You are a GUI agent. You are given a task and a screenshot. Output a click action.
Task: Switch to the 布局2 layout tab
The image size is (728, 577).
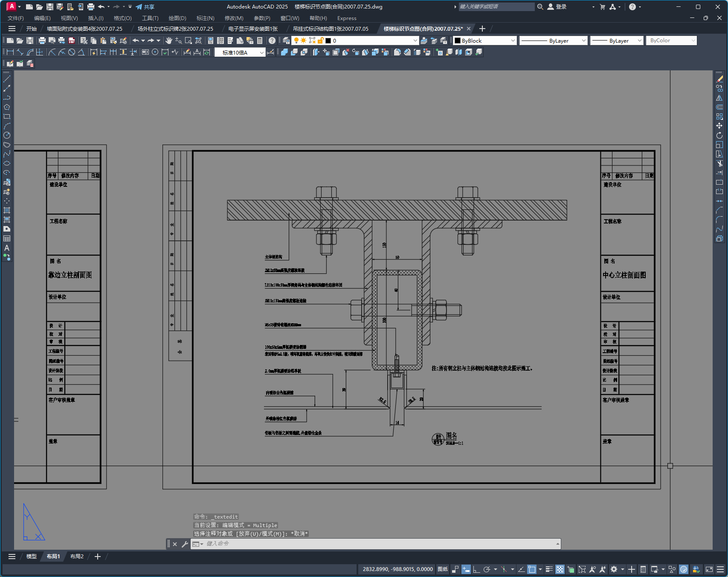(77, 557)
